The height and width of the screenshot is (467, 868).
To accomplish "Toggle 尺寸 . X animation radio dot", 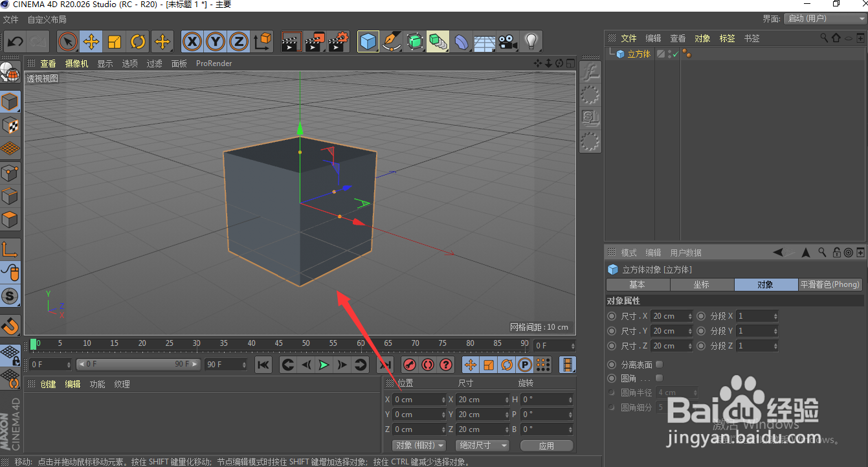I will point(612,316).
